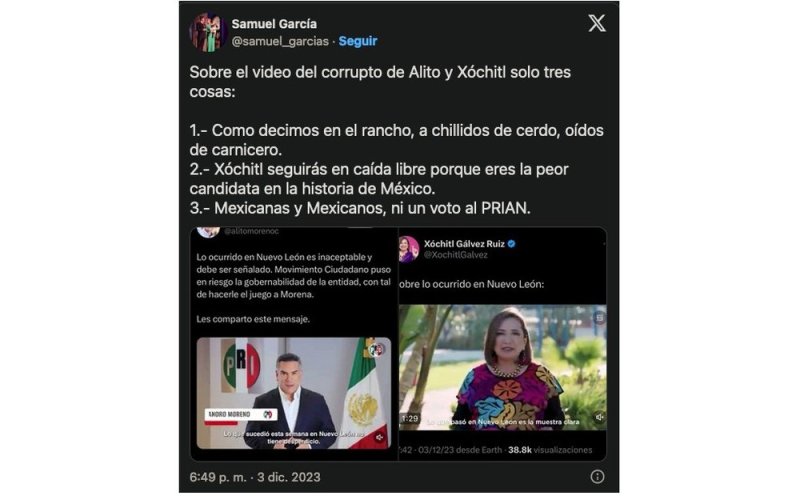Open Samuel García's profile avatar
The width and height of the screenshot is (800, 496).
pyautogui.click(x=208, y=33)
